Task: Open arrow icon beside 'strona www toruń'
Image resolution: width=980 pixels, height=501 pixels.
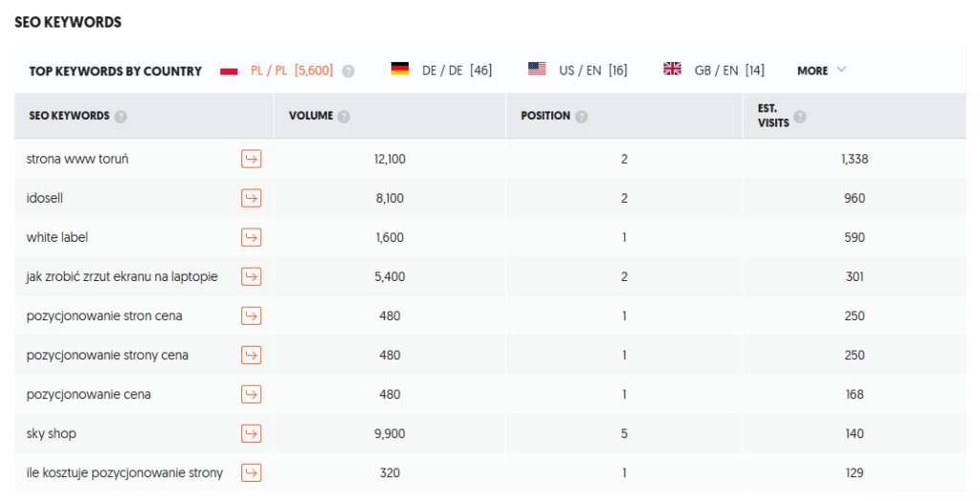Action: [x=251, y=159]
